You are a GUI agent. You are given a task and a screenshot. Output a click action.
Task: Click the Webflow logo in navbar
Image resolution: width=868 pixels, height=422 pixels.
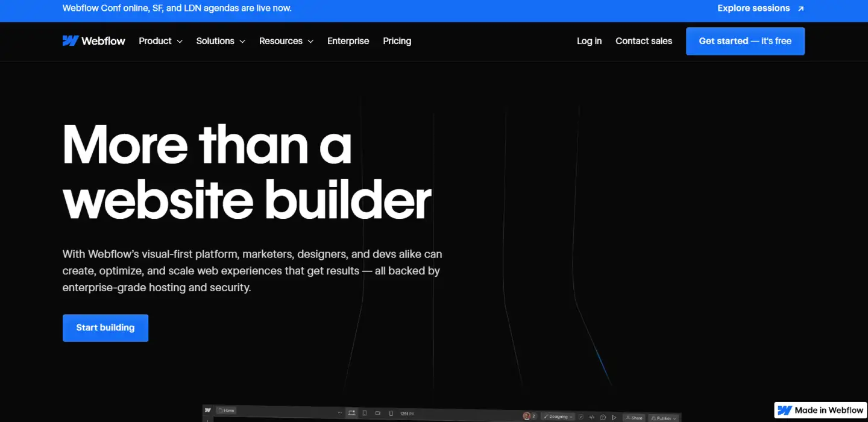click(x=93, y=41)
